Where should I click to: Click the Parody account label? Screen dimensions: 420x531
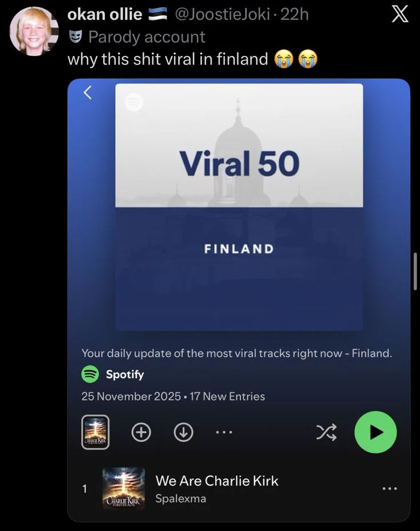147,37
